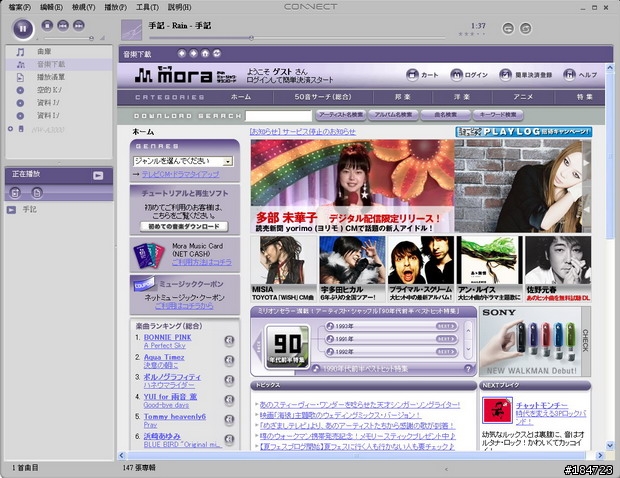
Task: Open the 特集 category tab
Action: click(584, 97)
